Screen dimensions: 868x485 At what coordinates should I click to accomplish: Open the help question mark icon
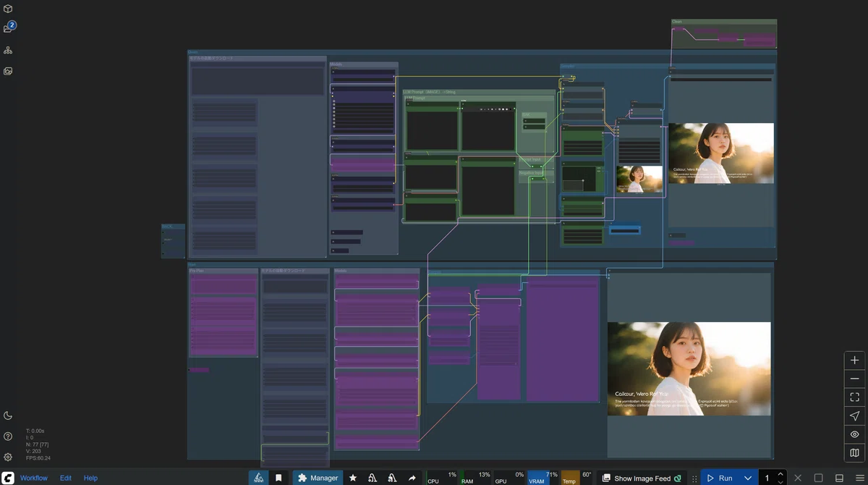click(x=8, y=436)
